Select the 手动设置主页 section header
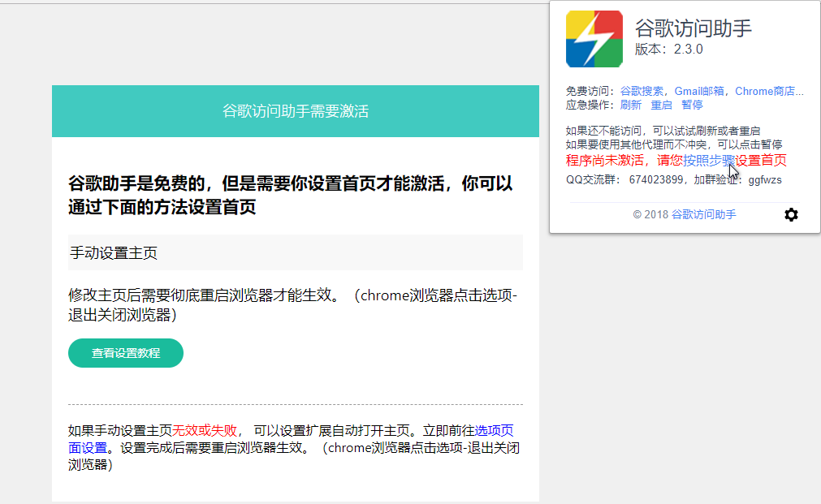This screenshot has height=504, width=821. 296,252
